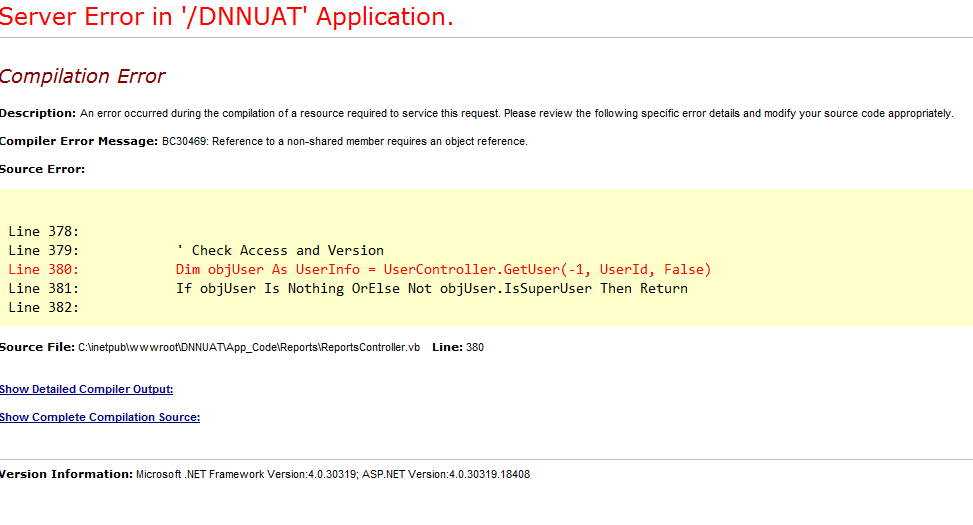Open Show Detailed Compiler Output link
This screenshot has width=973, height=525.
[x=86, y=389]
